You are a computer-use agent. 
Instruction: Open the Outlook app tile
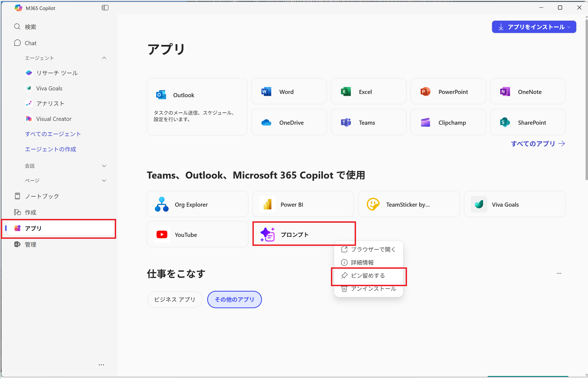pos(183,95)
